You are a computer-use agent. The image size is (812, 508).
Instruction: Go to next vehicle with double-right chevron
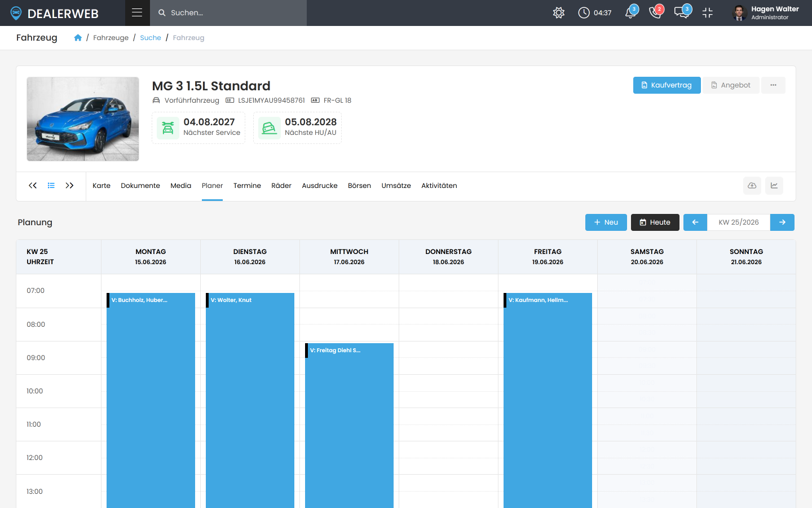pyautogui.click(x=69, y=185)
